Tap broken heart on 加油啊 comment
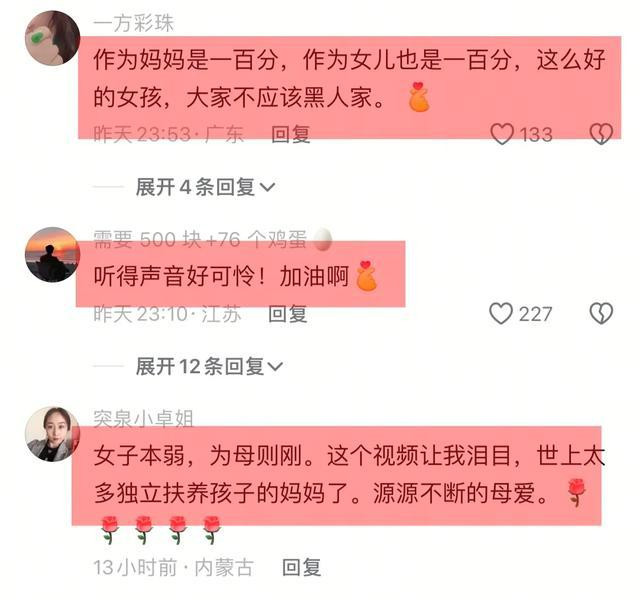The width and height of the screenshot is (640, 600). coord(601,313)
